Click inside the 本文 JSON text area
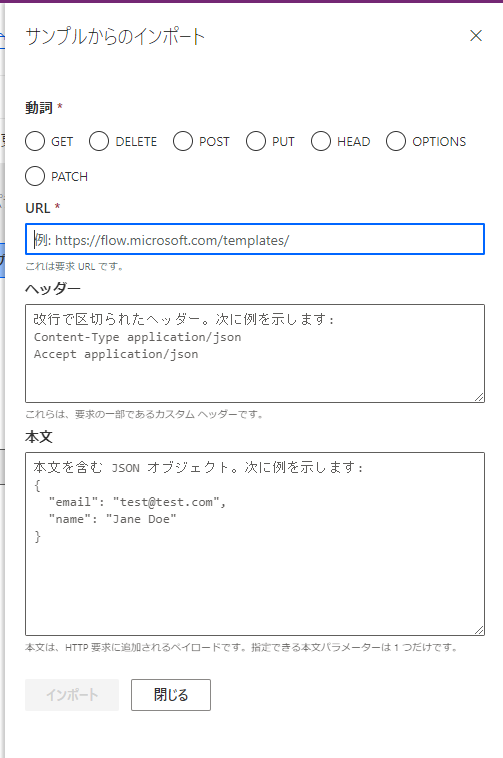The height and width of the screenshot is (758, 503). coord(255,544)
